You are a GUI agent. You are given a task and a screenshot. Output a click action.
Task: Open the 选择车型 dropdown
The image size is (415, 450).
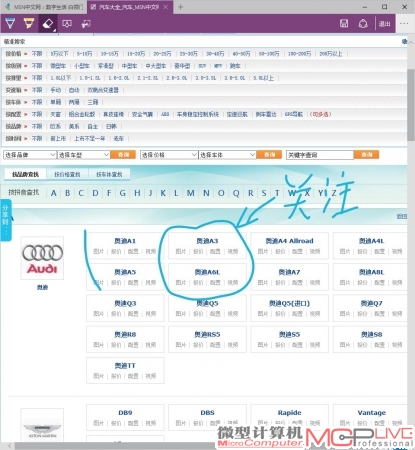click(83, 155)
